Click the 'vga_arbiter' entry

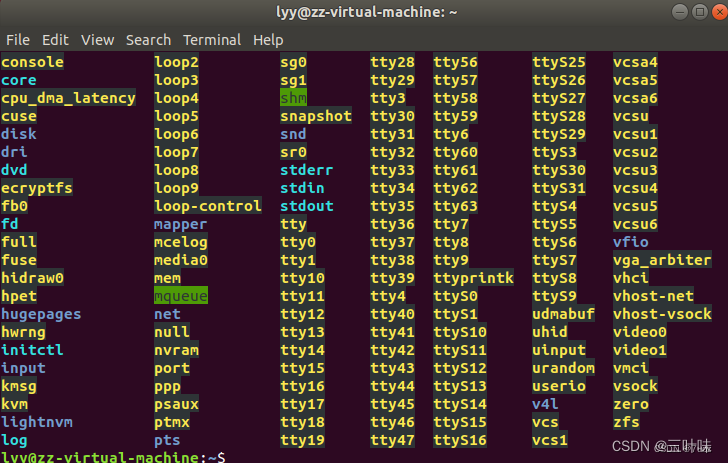coord(663,260)
